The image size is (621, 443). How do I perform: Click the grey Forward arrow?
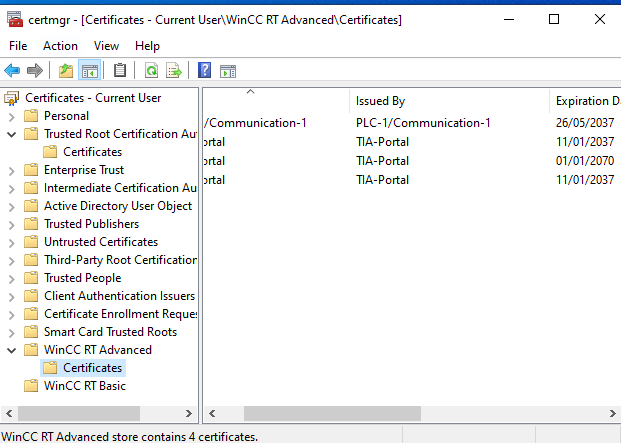click(x=34, y=71)
